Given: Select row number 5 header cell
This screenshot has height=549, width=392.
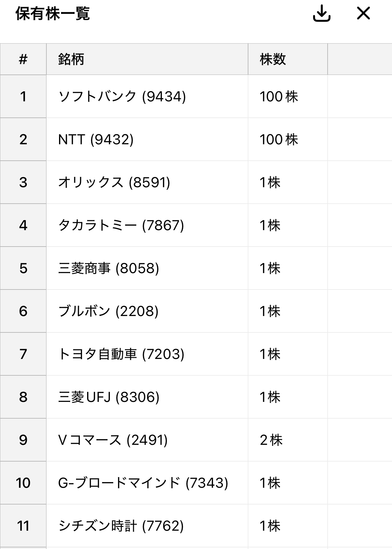Looking at the screenshot, I should 23,268.
